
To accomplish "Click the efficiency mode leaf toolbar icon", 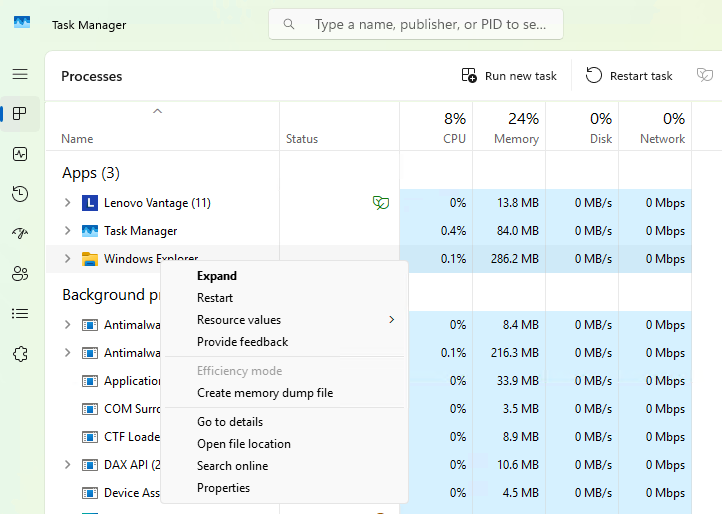I will tap(705, 75).
